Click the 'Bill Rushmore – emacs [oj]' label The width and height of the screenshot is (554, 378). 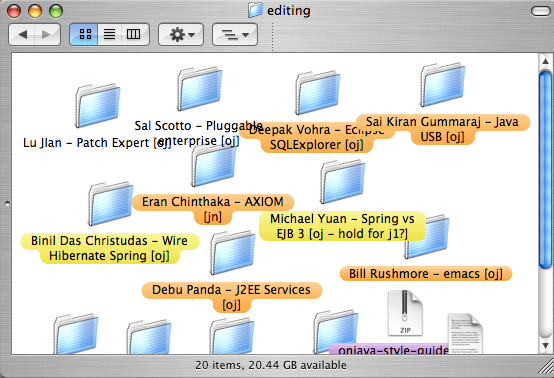pyautogui.click(x=426, y=274)
